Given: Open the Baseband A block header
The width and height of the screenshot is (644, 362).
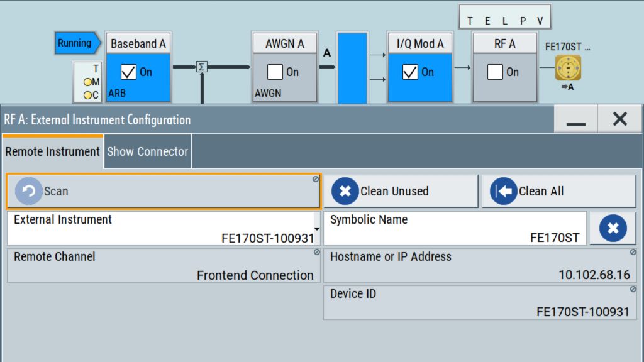Looking at the screenshot, I should coord(138,43).
